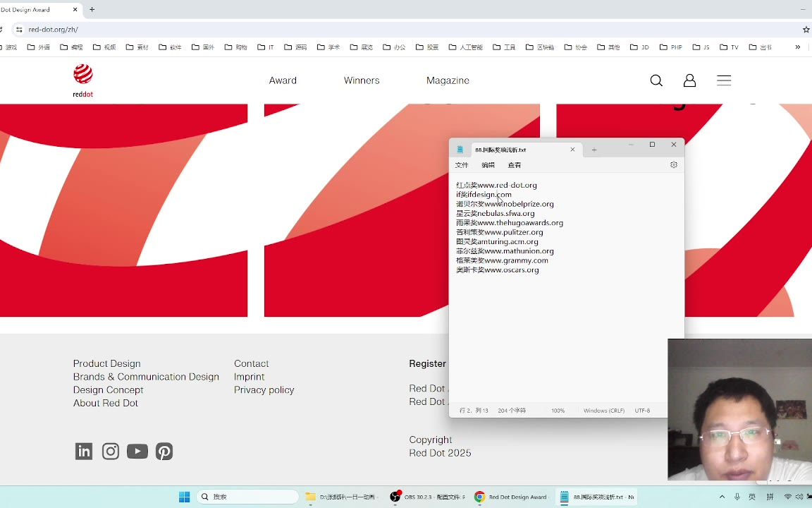Click the microphone tray icon
The width and height of the screenshot is (812, 508).
click(x=737, y=497)
